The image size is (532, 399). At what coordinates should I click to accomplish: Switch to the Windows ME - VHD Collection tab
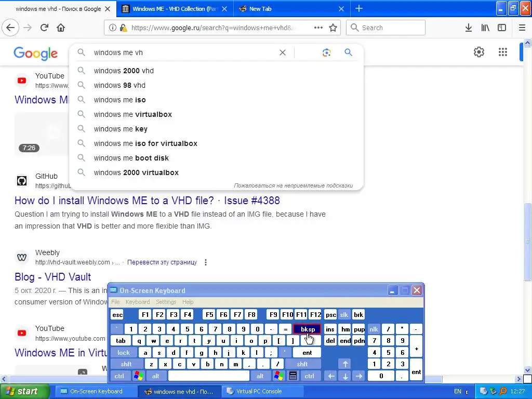[175, 9]
